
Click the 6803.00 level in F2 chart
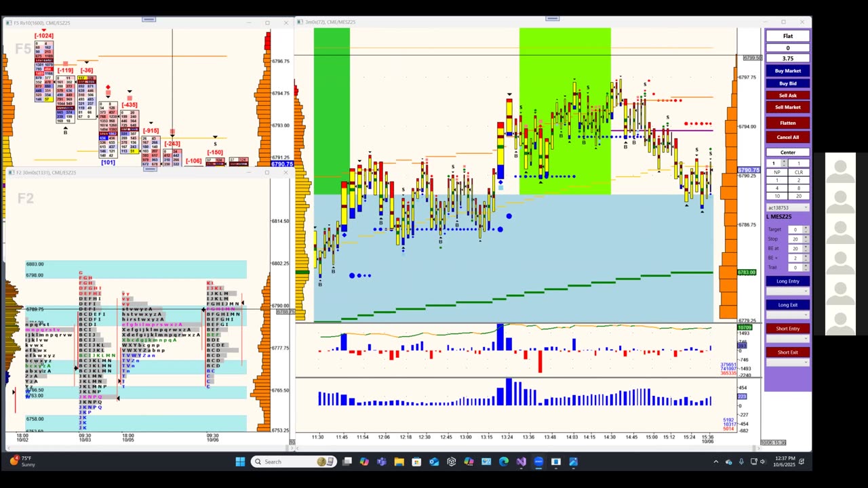35,264
